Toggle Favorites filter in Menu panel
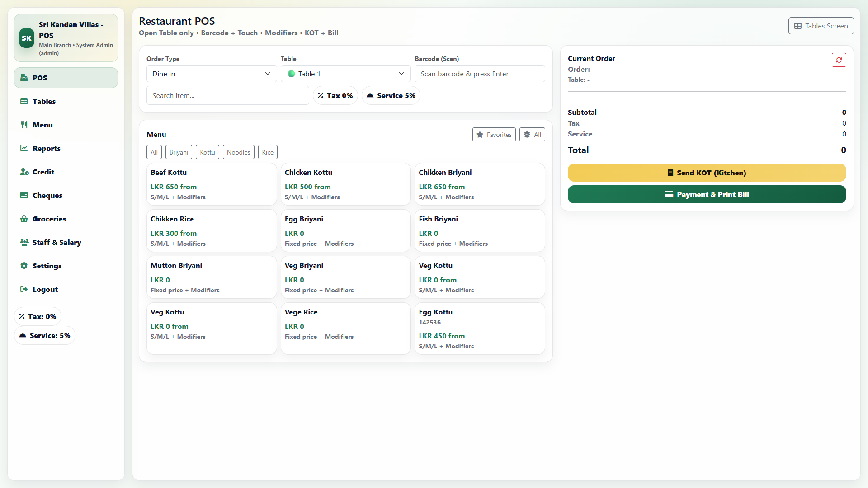 494,135
